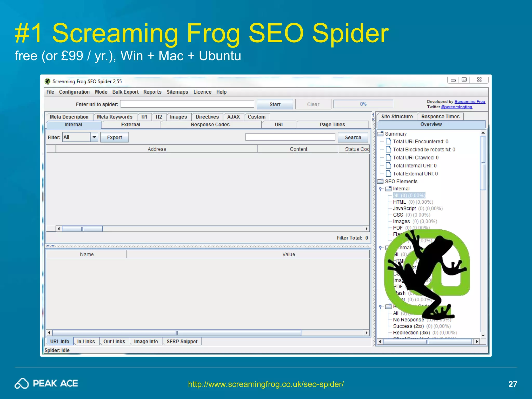Click the 0% crawl progress bar
Screen dimensions: 532x399
point(363,104)
